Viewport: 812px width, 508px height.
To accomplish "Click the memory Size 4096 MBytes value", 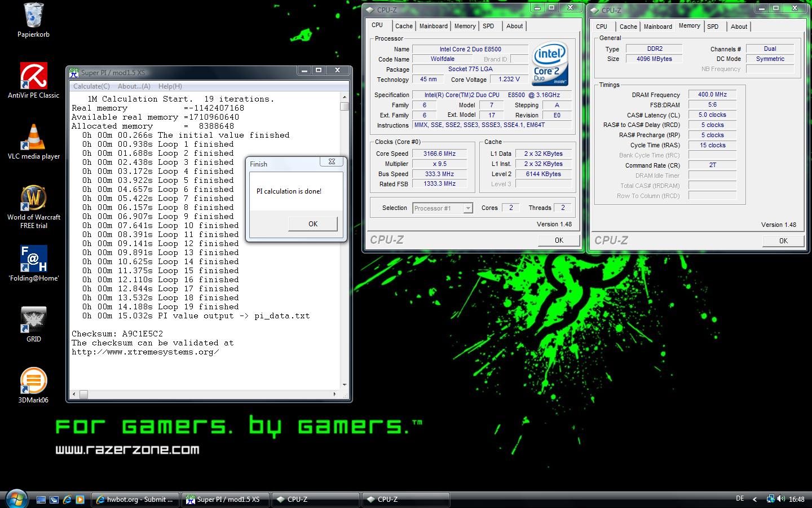I will point(654,59).
